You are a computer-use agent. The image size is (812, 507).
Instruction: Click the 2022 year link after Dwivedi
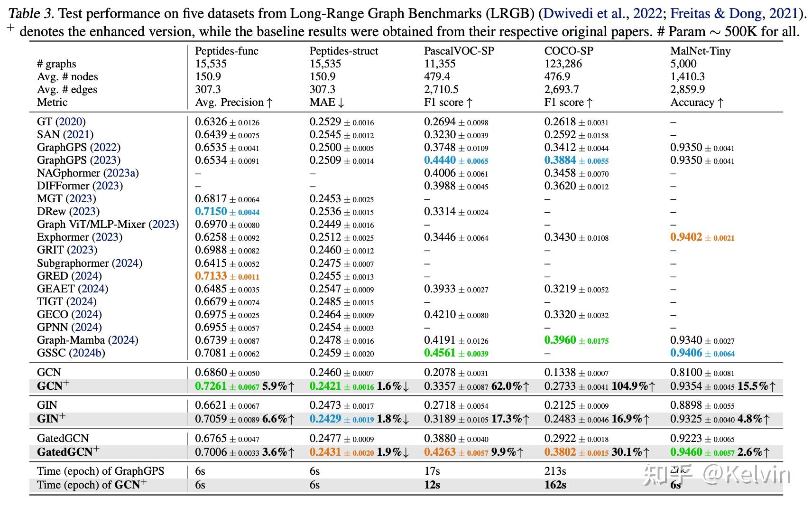(x=647, y=13)
